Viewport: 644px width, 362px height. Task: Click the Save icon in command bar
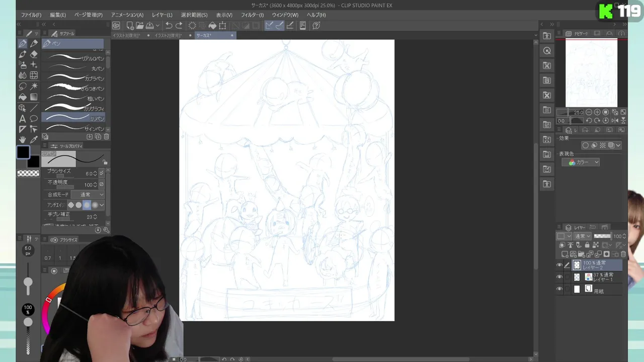[149, 26]
